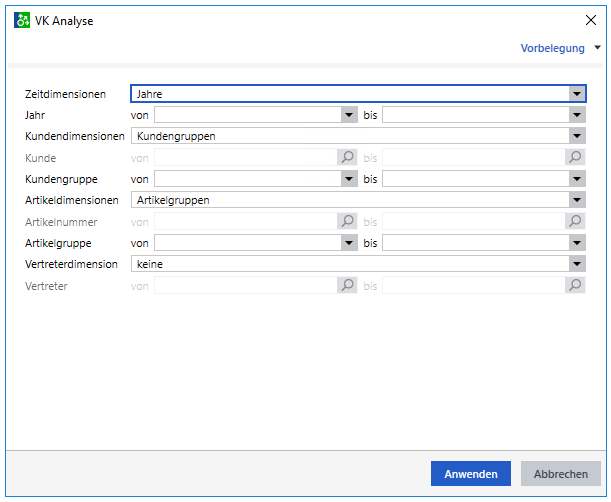Click the Vorbelegung link
611x502 pixels.
coord(553,48)
